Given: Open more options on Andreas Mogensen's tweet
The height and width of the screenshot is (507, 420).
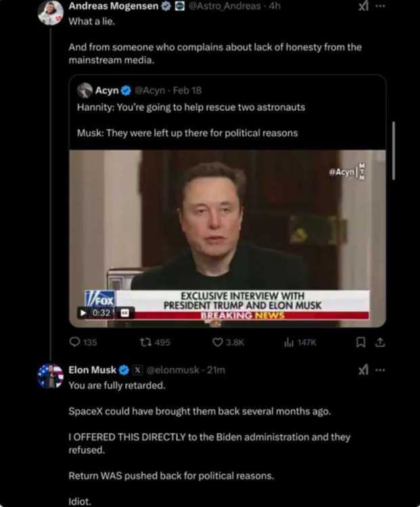Looking at the screenshot, I should [380, 5].
